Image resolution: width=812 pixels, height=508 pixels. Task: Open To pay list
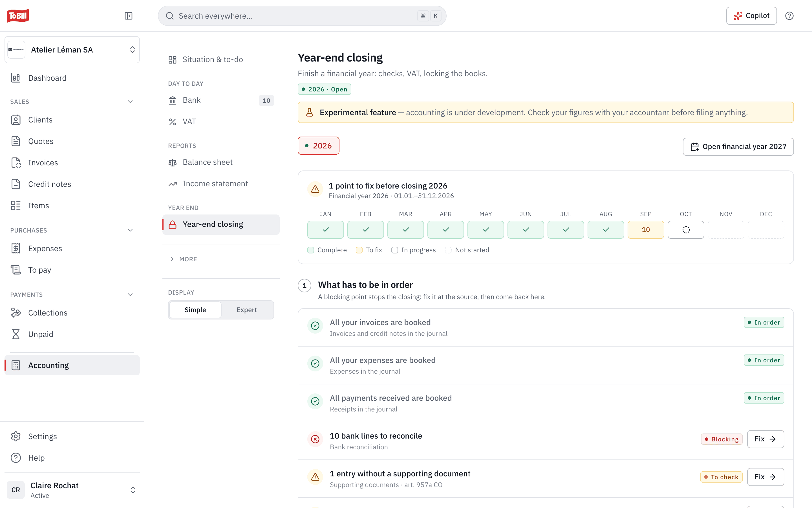72,270
